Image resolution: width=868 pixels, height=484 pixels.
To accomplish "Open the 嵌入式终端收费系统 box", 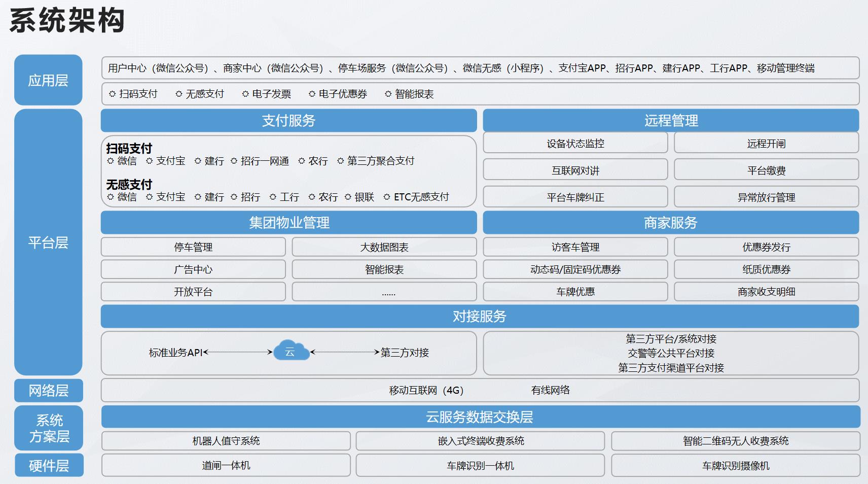I will pyautogui.click(x=481, y=441).
